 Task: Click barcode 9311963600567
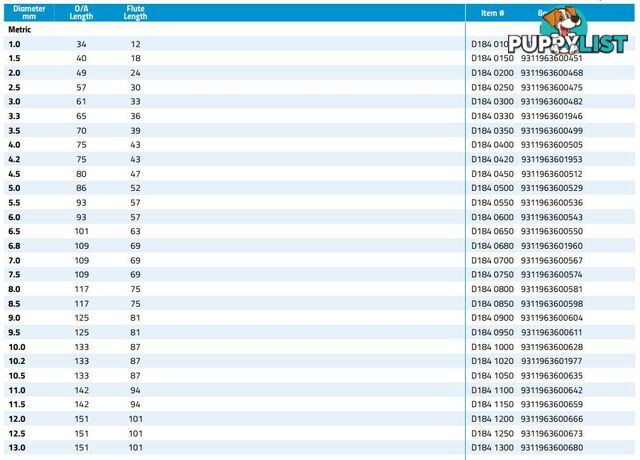551,261
